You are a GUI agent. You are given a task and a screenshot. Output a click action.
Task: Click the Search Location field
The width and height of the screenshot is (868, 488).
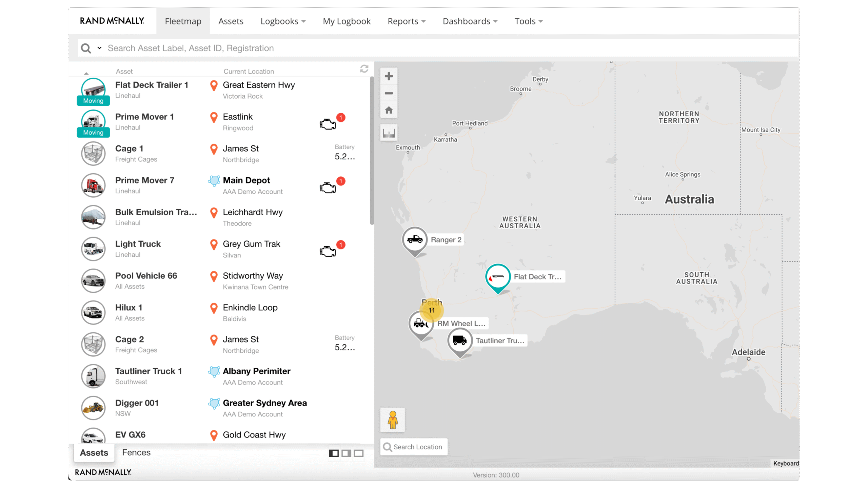414,447
